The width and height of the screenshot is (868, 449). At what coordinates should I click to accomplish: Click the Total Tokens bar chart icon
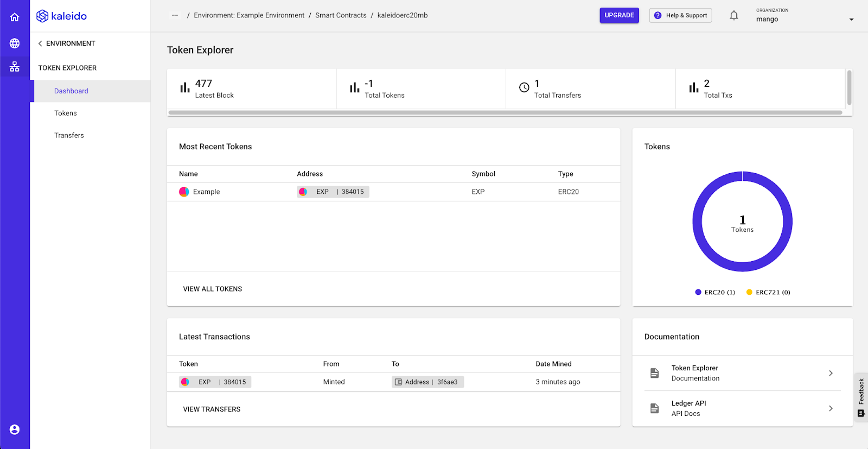pyautogui.click(x=355, y=87)
